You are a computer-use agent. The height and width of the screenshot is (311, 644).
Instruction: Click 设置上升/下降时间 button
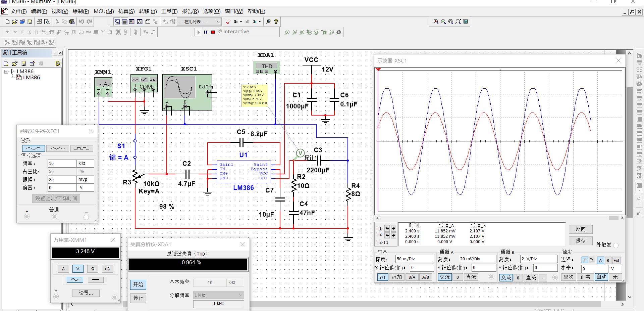click(x=56, y=198)
